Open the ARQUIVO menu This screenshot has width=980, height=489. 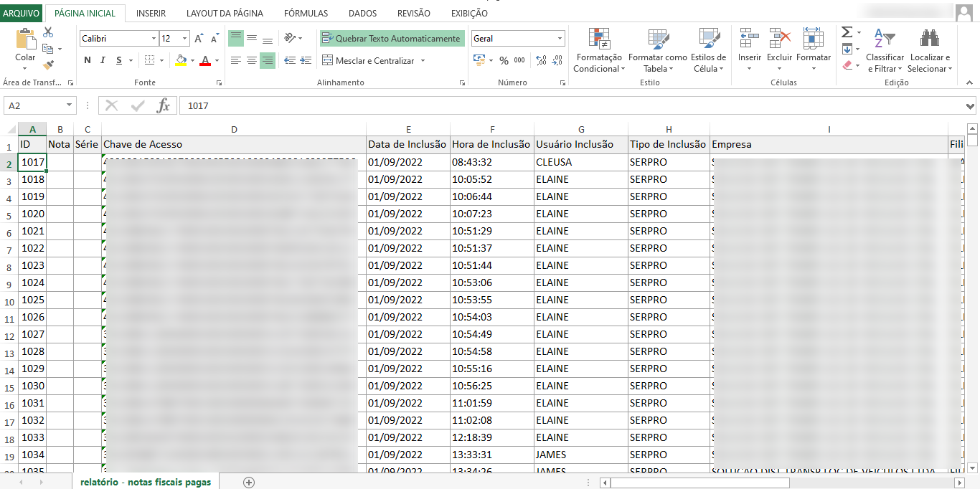tap(22, 13)
